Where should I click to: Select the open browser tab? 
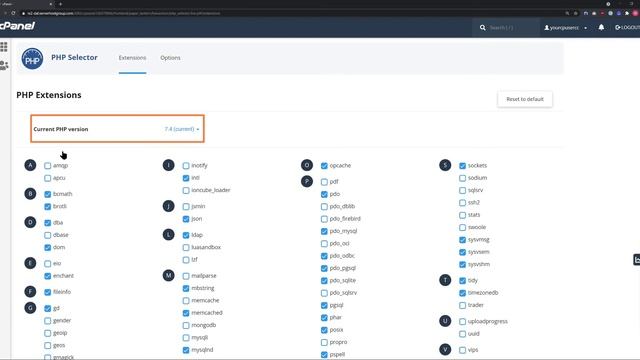[27, 4]
